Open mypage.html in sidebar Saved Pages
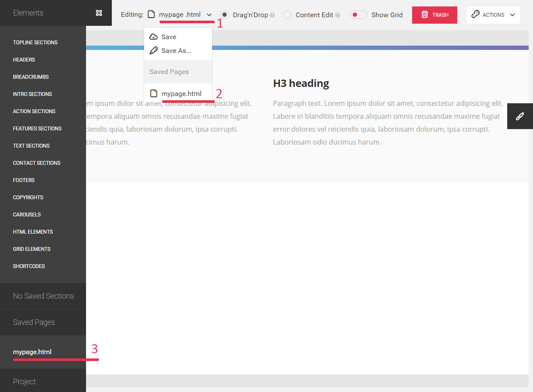 (x=32, y=352)
